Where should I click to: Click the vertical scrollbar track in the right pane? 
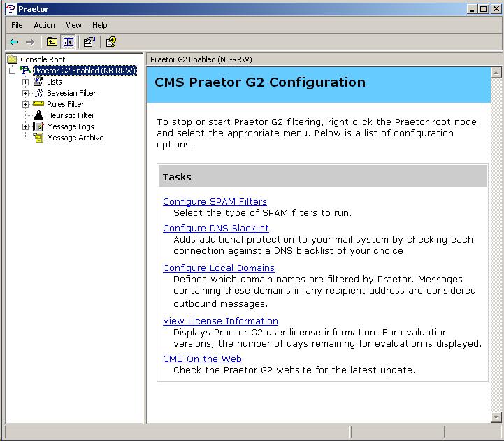pos(496,245)
